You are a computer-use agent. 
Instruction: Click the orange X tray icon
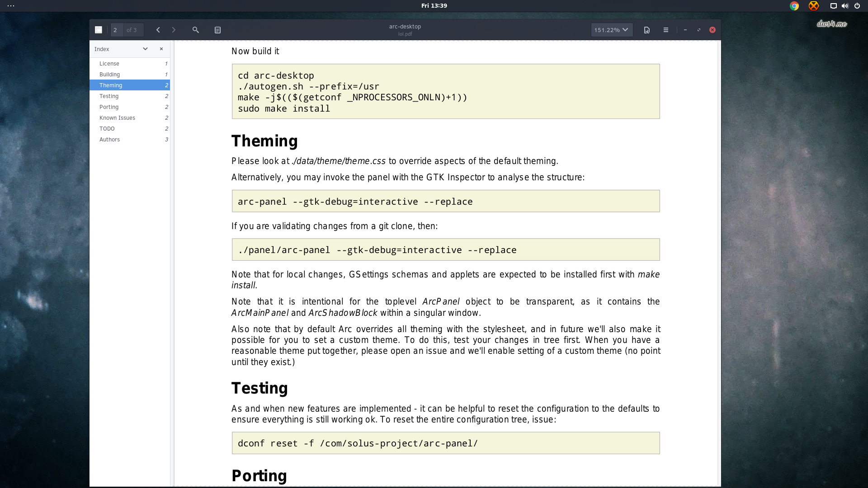tap(814, 6)
